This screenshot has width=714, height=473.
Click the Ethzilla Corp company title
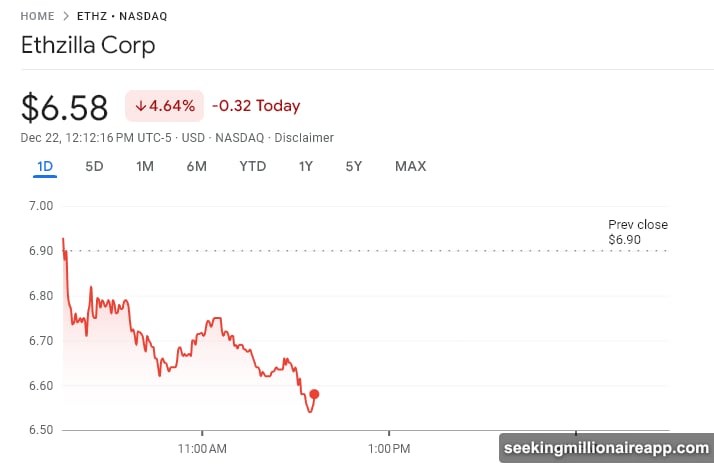[88, 46]
